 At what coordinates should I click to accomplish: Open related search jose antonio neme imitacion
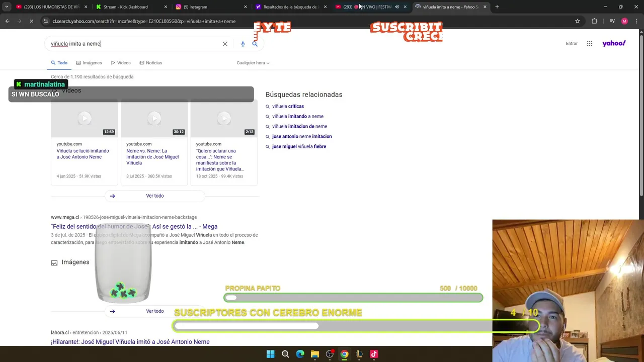point(302,136)
